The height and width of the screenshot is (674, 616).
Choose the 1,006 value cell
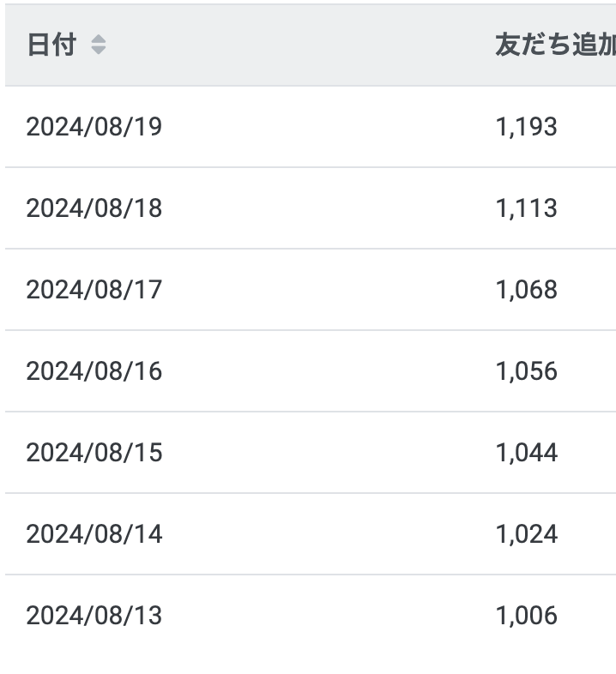pos(526,616)
